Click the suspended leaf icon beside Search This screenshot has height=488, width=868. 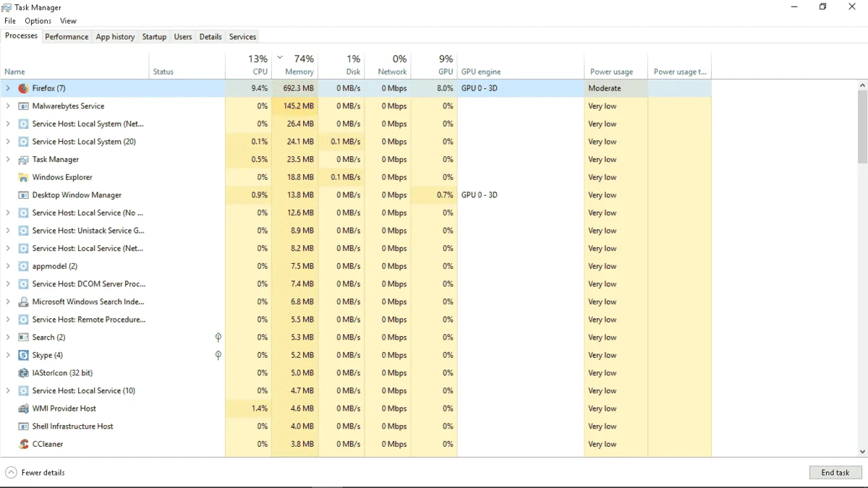(218, 338)
